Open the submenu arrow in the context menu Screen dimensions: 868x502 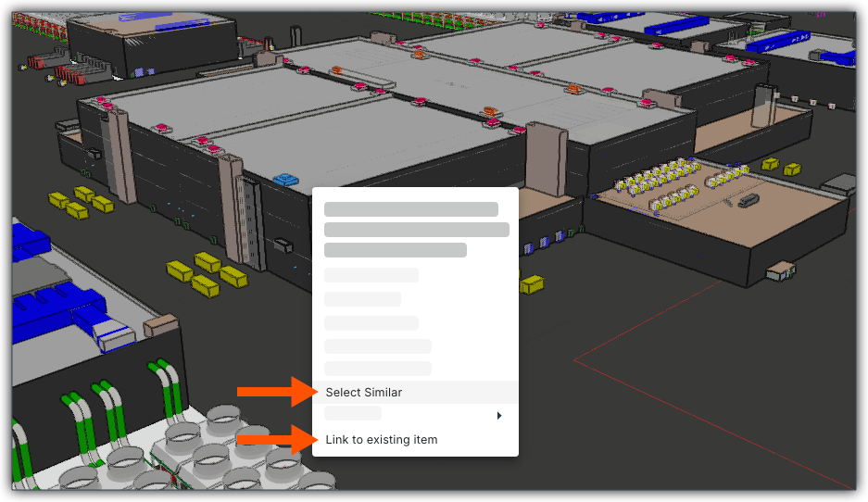pyautogui.click(x=498, y=416)
